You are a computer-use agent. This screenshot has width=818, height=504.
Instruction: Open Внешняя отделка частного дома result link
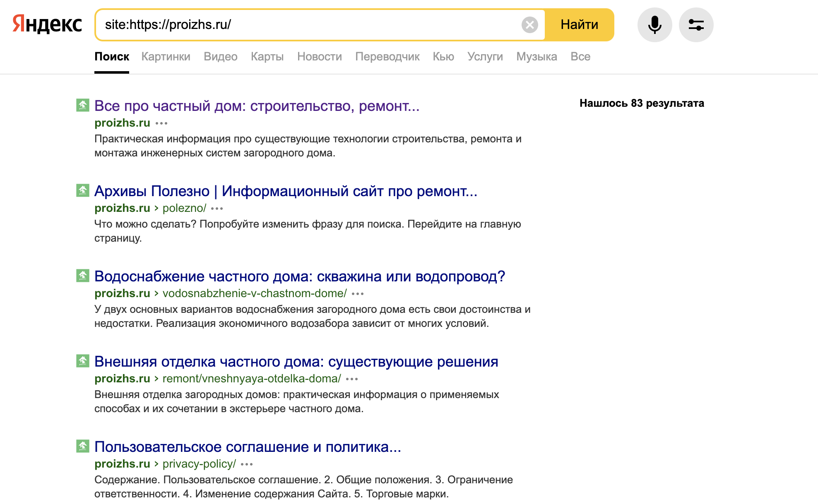[x=296, y=362]
